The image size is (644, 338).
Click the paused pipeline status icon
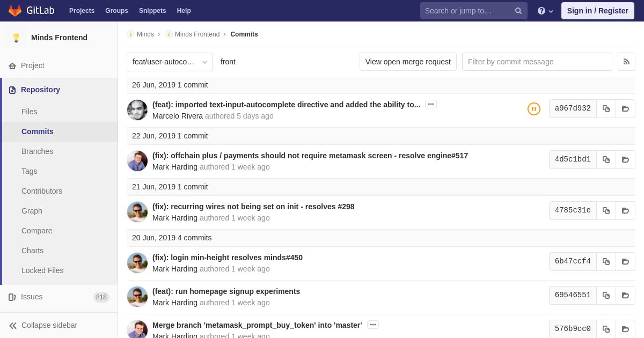point(534,109)
